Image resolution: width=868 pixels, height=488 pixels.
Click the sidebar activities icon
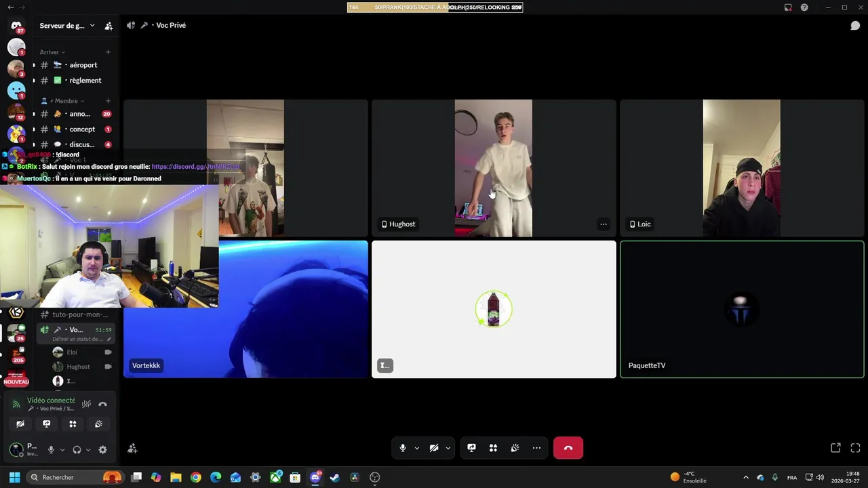[73, 424]
